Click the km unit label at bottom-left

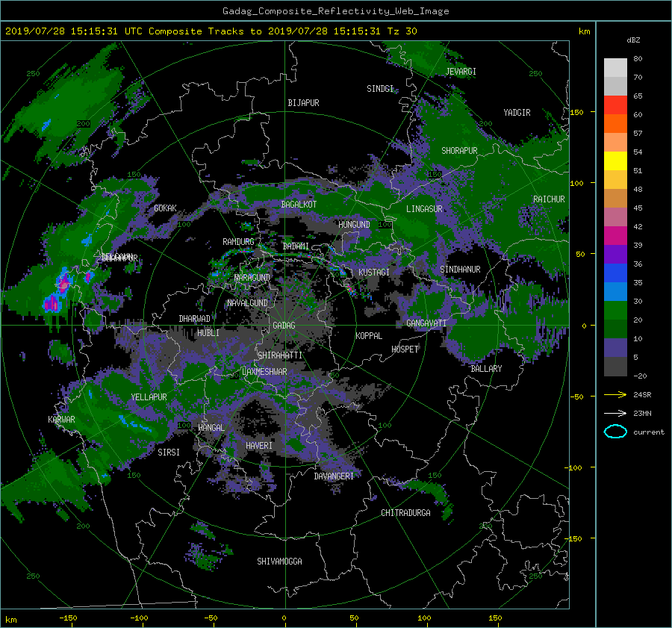[x=11, y=620]
